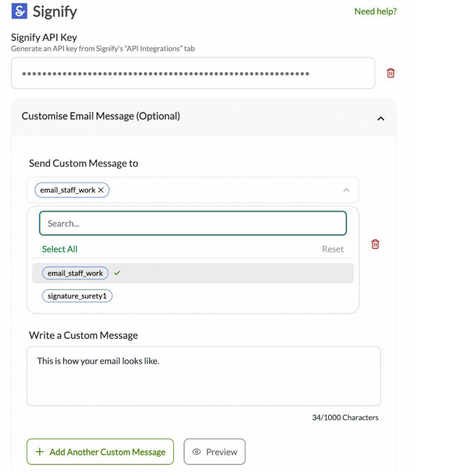The image size is (476, 476).
Task: Delete this custom message with trash icon
Action: click(375, 245)
